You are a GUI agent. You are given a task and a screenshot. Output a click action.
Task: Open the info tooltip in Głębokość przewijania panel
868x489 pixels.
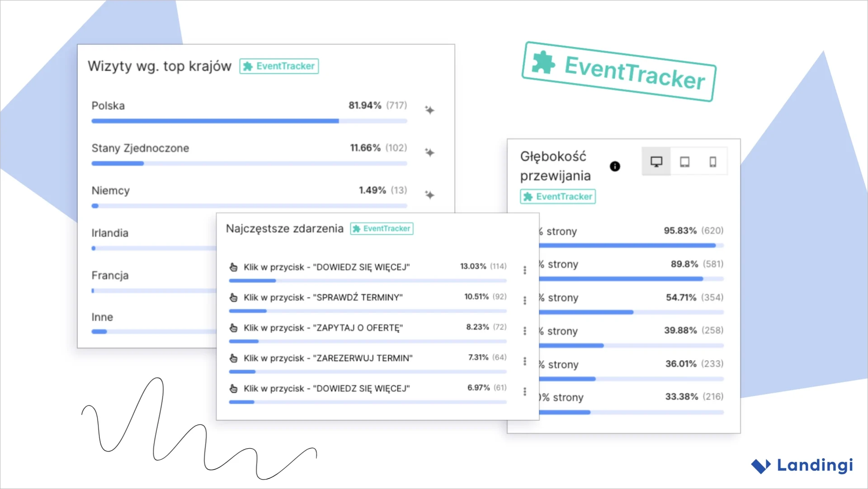tap(615, 166)
